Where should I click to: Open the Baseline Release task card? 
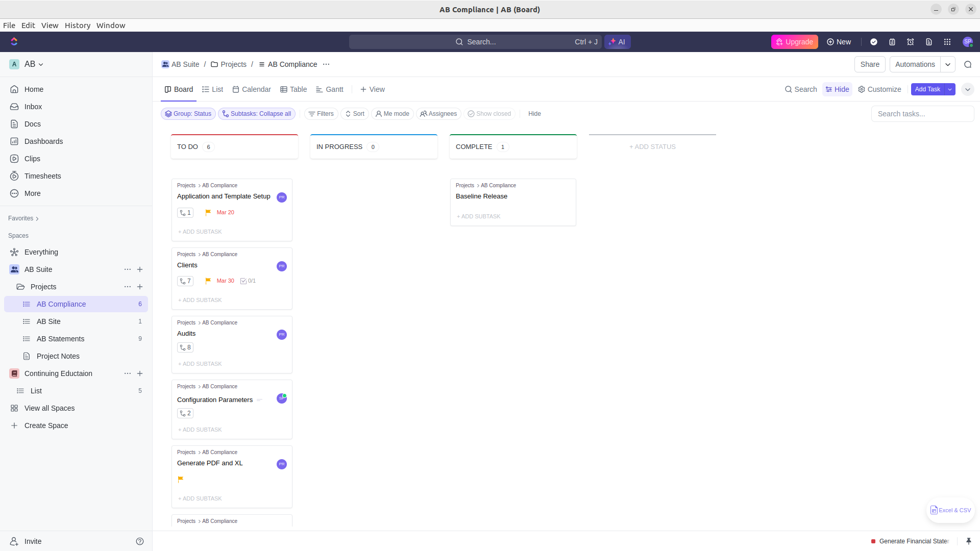[481, 196]
